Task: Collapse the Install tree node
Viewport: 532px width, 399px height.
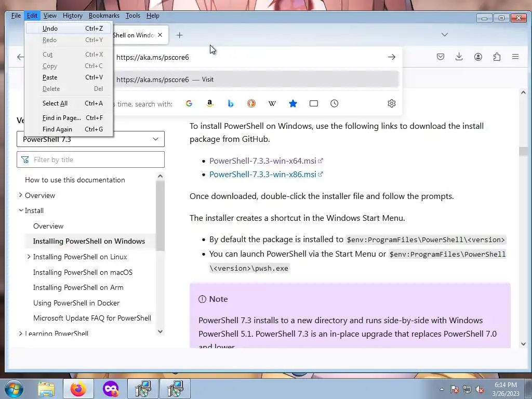Action: click(x=21, y=210)
